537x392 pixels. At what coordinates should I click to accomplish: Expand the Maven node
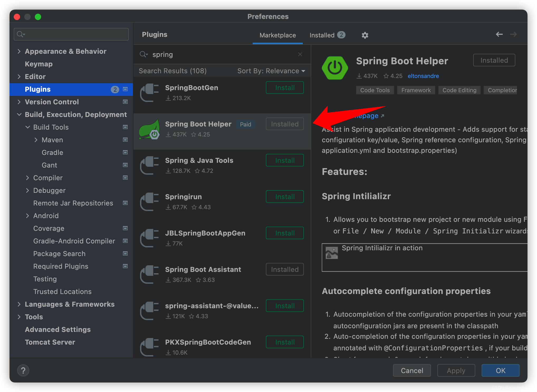tap(36, 140)
